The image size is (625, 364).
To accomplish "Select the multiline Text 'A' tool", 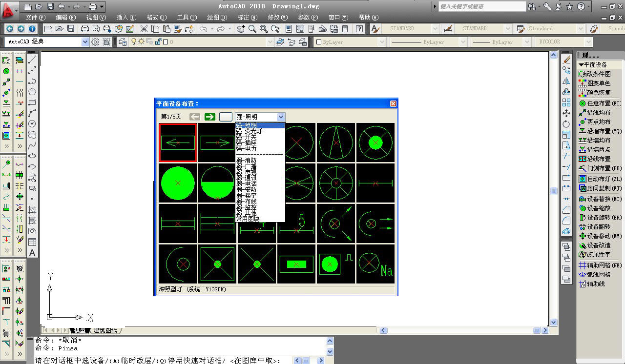I will (x=32, y=253).
